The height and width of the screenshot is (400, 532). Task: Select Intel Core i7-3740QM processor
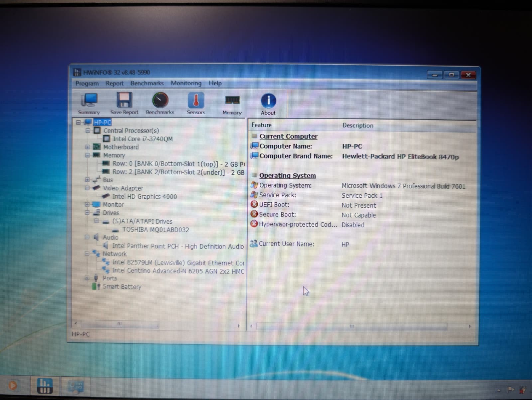click(143, 139)
